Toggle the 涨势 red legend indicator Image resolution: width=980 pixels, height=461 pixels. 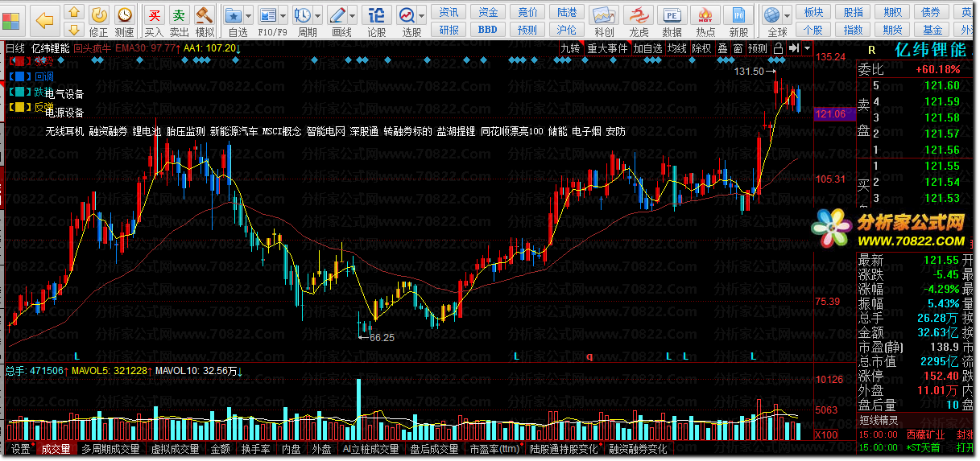31,62
